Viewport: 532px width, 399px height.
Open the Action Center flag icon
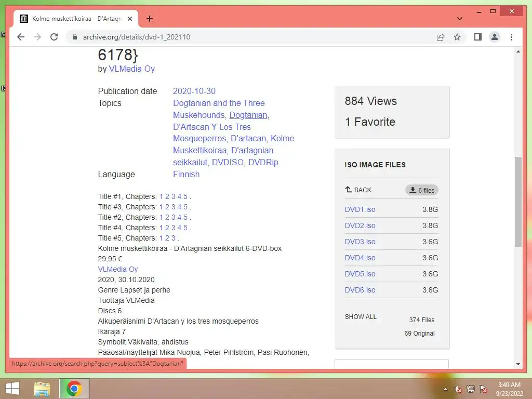point(483,389)
